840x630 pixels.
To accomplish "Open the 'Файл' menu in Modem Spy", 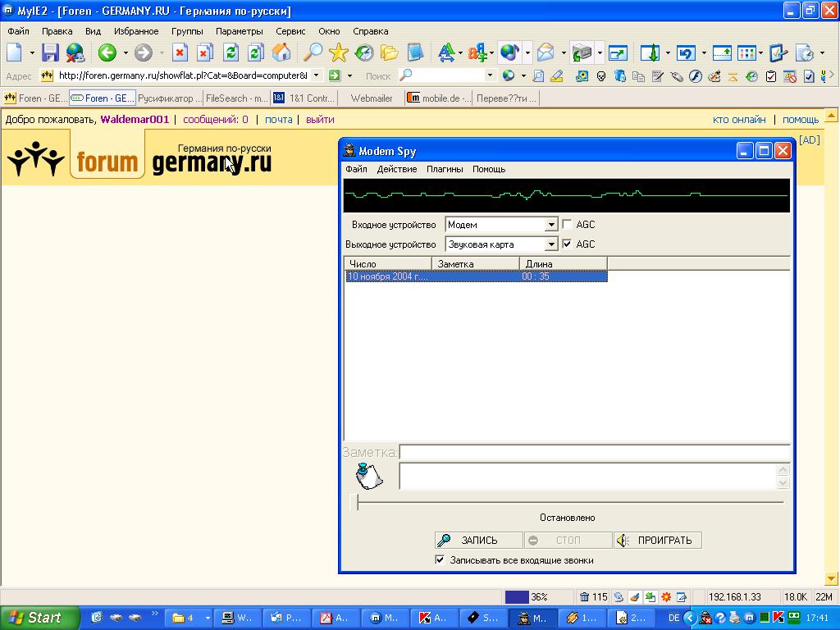I will tap(356, 169).
